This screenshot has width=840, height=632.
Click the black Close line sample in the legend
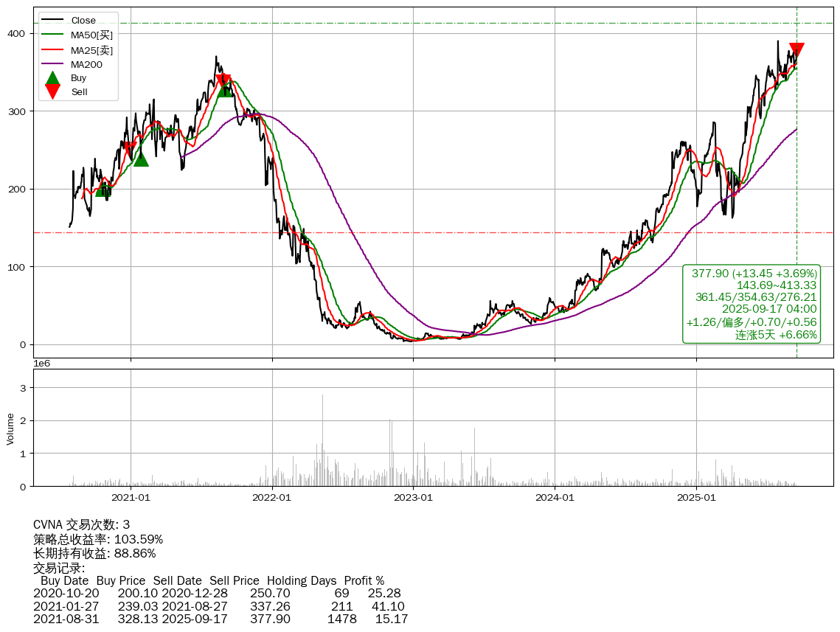pos(52,21)
